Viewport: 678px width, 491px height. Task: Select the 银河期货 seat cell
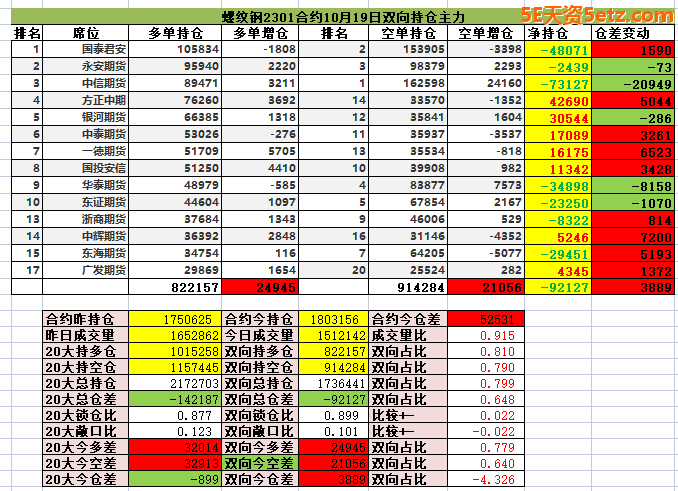click(86, 117)
